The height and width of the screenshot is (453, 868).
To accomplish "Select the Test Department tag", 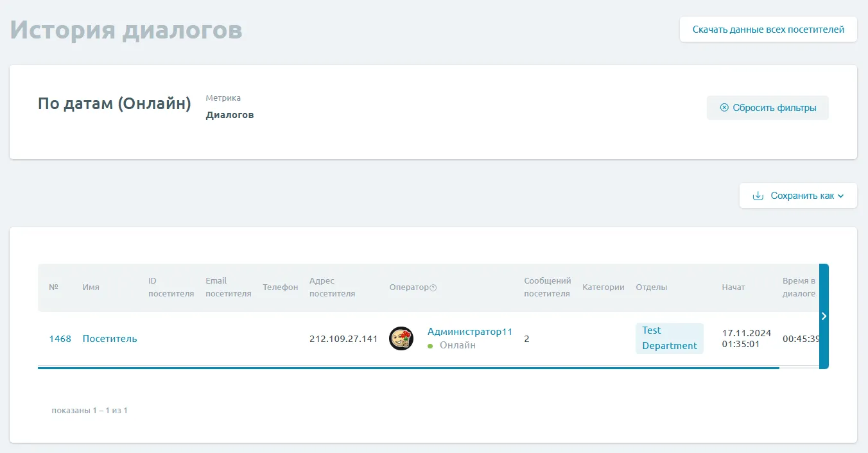I will 669,338.
